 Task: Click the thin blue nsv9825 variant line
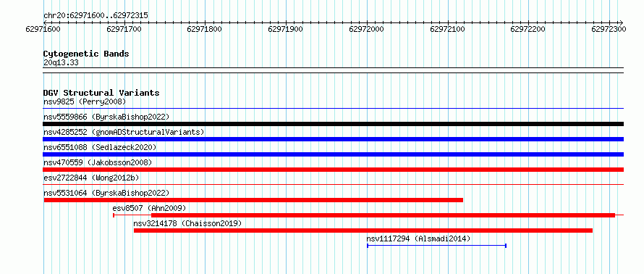point(333,109)
